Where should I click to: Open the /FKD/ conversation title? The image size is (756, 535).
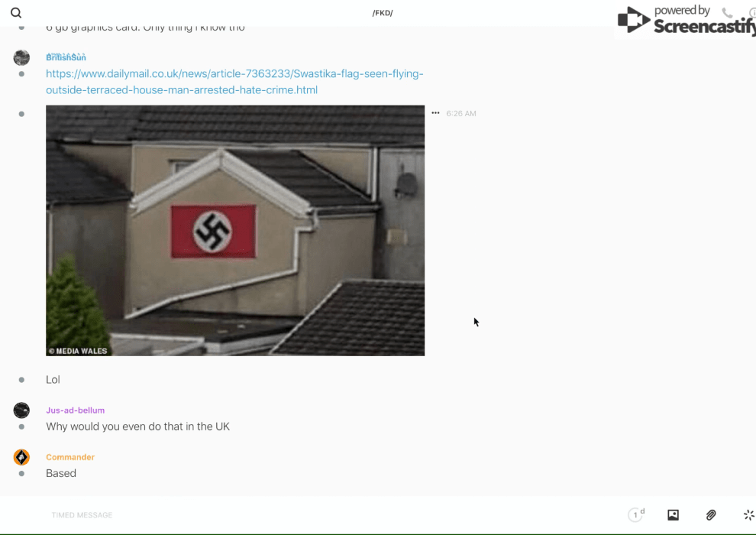tap(382, 13)
